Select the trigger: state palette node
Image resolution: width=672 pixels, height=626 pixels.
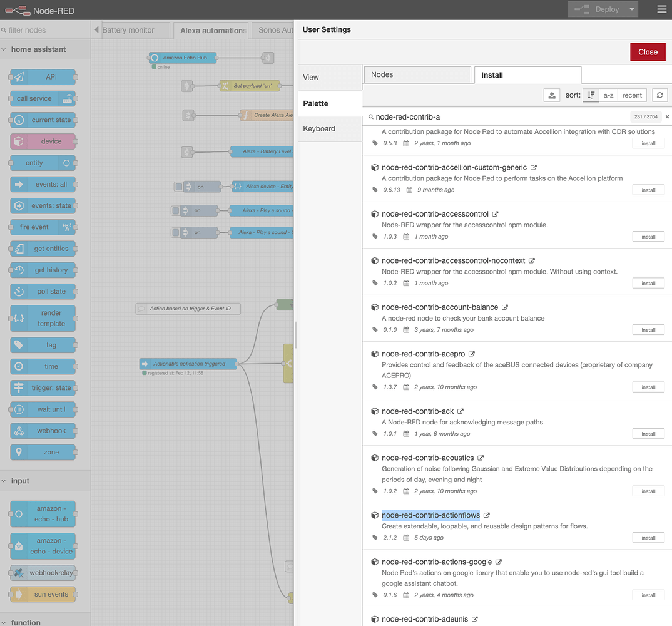coord(43,388)
